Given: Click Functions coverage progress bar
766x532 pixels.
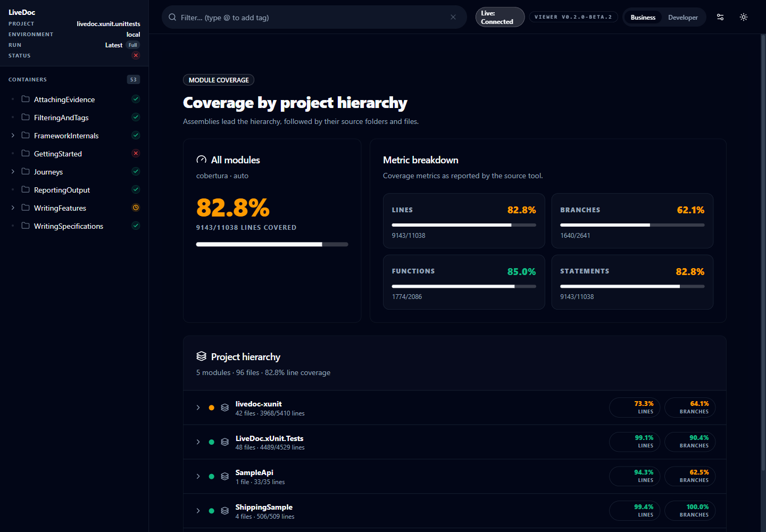Looking at the screenshot, I should [464, 286].
